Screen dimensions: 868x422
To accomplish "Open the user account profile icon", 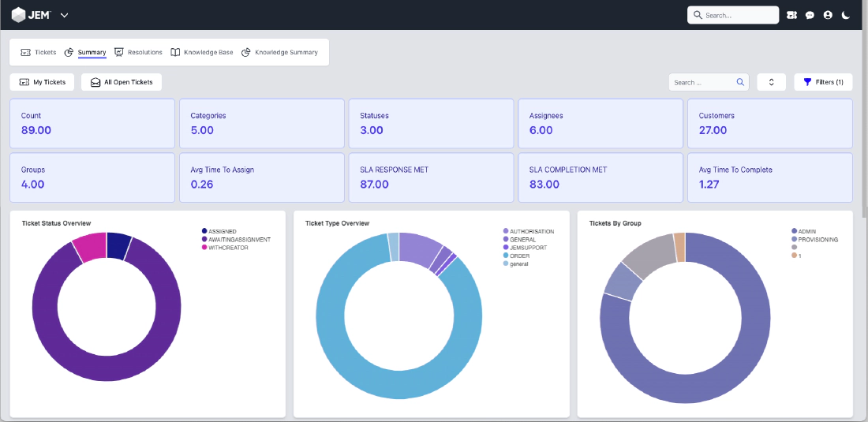I will pos(828,16).
